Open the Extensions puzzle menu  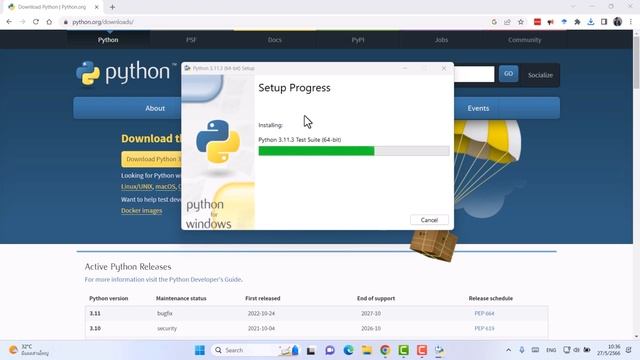[x=577, y=22]
